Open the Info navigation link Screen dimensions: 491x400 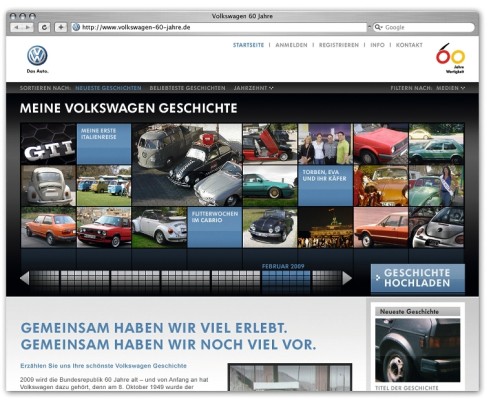377,45
